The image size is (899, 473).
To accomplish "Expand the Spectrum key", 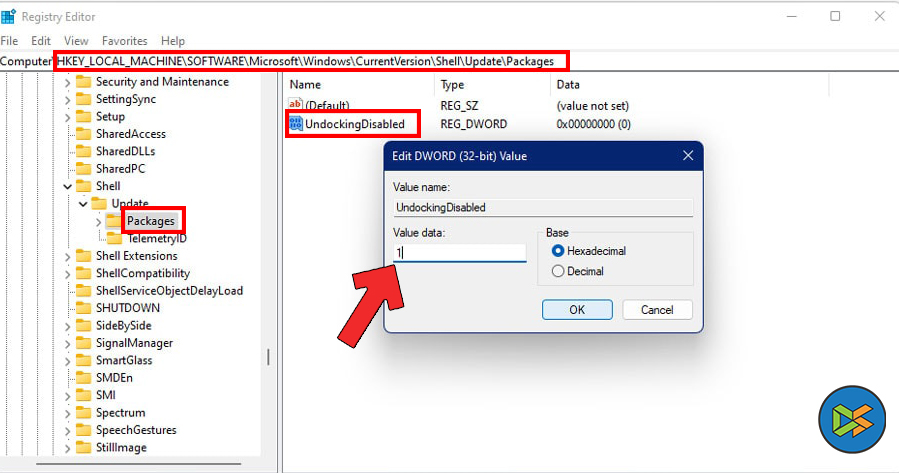I will 67,413.
